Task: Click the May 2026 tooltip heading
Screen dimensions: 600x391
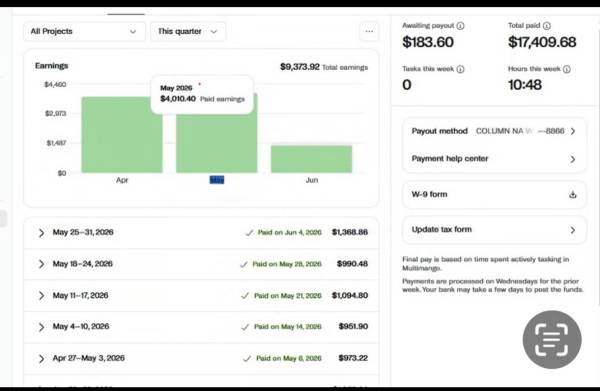Action: (176, 88)
